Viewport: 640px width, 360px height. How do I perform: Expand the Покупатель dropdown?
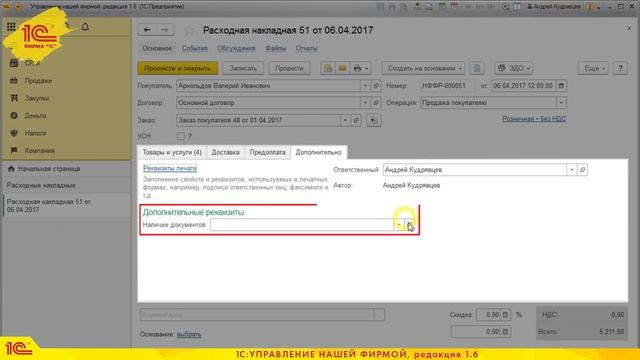click(365, 86)
